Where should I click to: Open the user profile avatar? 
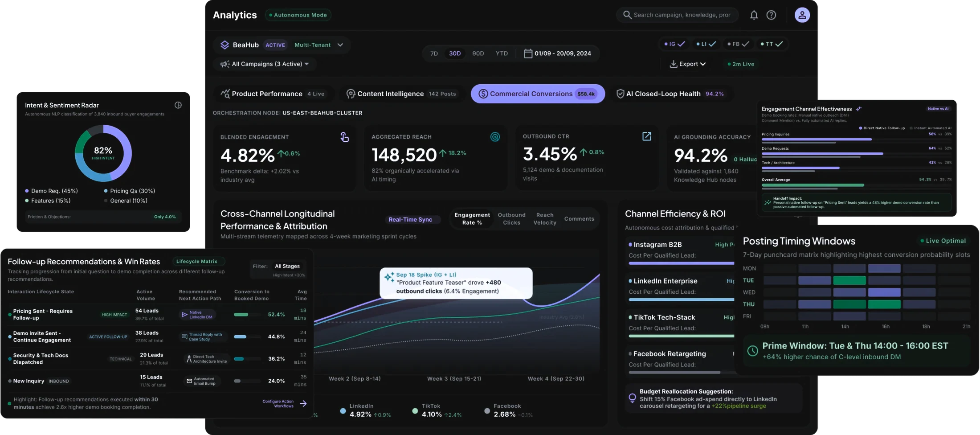point(802,15)
